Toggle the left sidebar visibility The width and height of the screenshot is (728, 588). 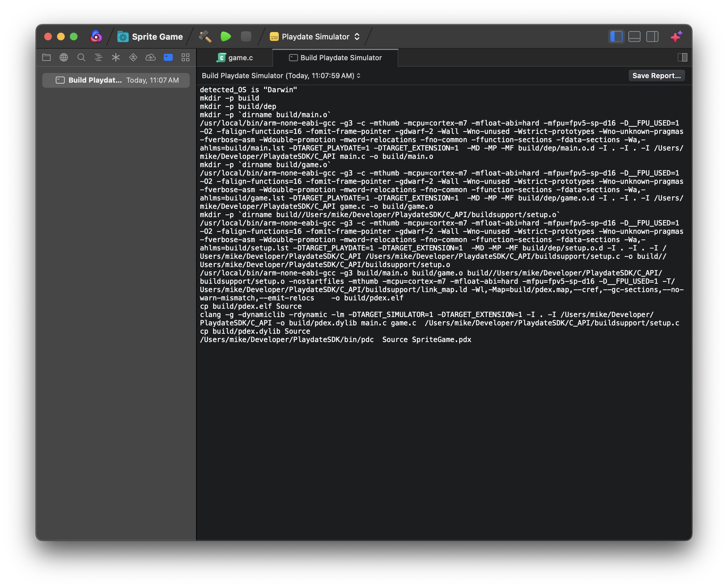[616, 37]
